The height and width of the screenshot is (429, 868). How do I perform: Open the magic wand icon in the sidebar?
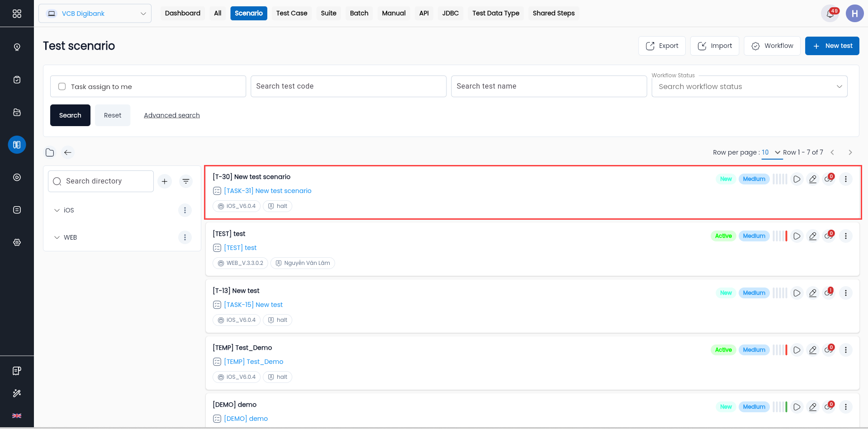click(17, 393)
